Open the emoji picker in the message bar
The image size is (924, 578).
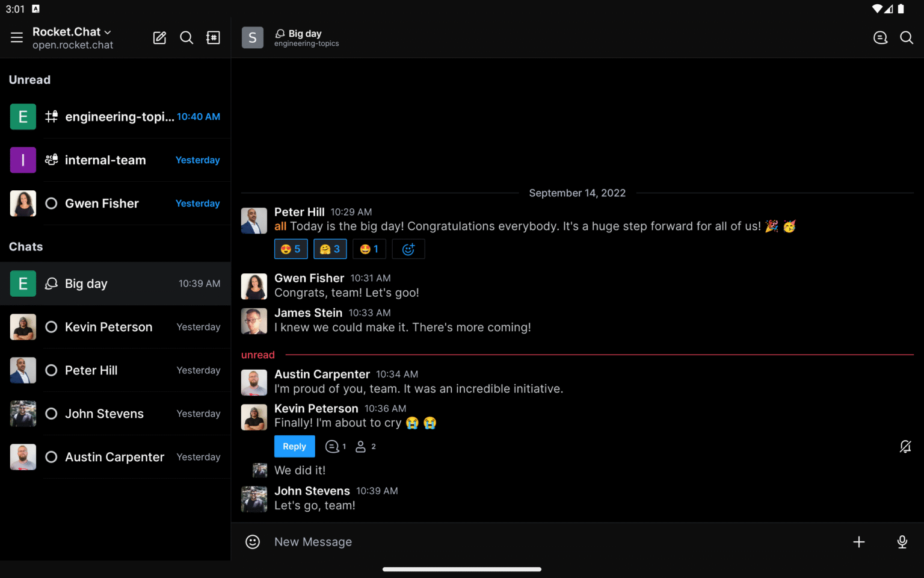[x=253, y=541]
